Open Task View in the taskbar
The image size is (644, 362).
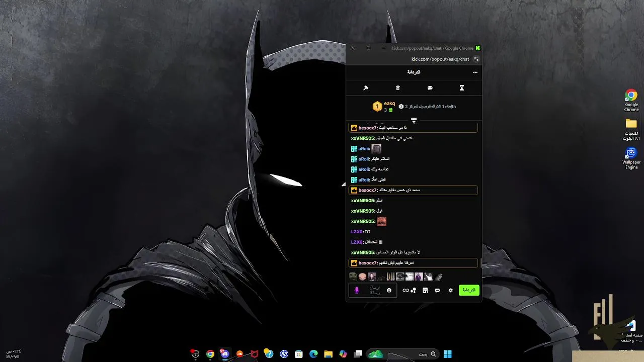358,354
